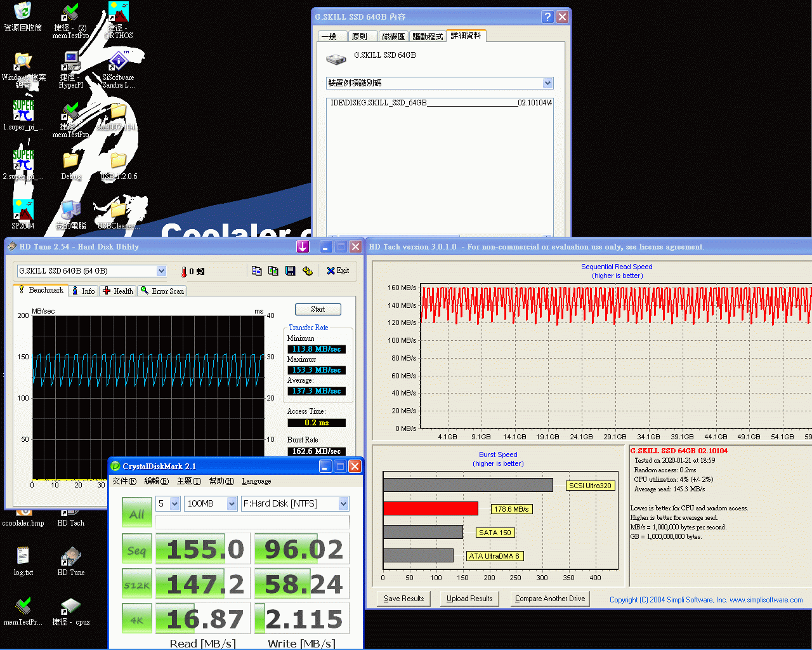This screenshot has height=650, width=812.
Task: Click HD Tune copy screenshot to clipboard icon
Action: [273, 271]
